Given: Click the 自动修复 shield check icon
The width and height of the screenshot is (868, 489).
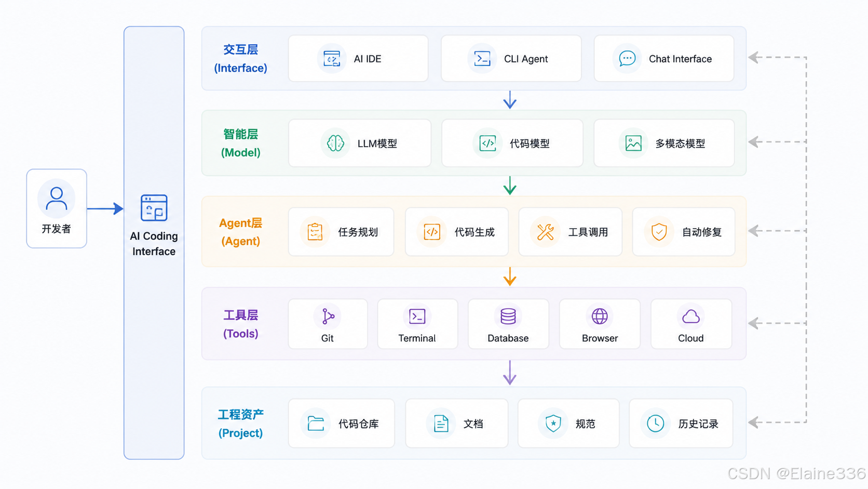Looking at the screenshot, I should [x=659, y=232].
